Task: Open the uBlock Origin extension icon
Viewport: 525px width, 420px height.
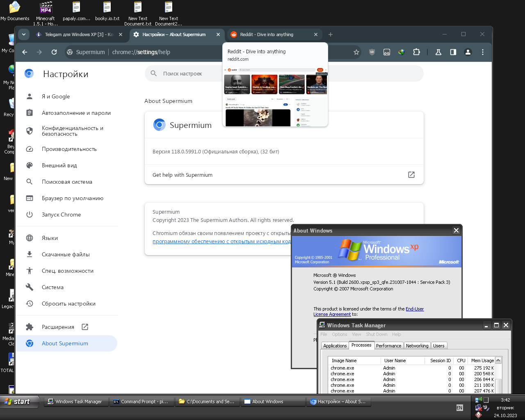Action: pyautogui.click(x=372, y=52)
